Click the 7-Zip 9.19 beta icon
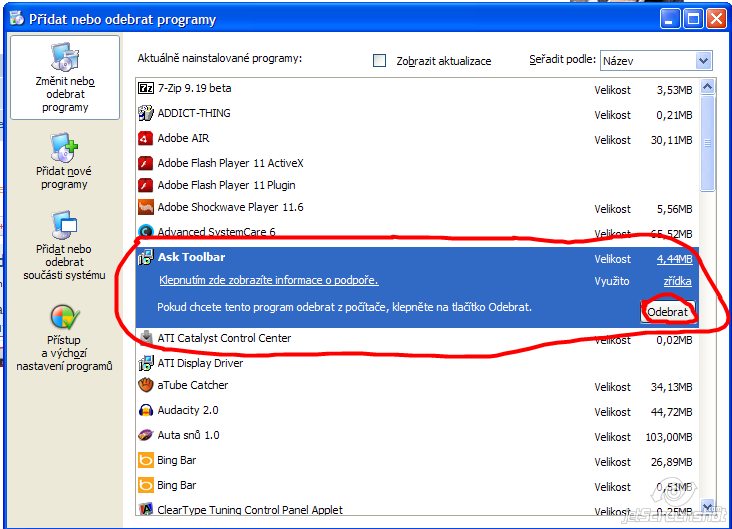The width and height of the screenshot is (732, 529). pyautogui.click(x=146, y=88)
